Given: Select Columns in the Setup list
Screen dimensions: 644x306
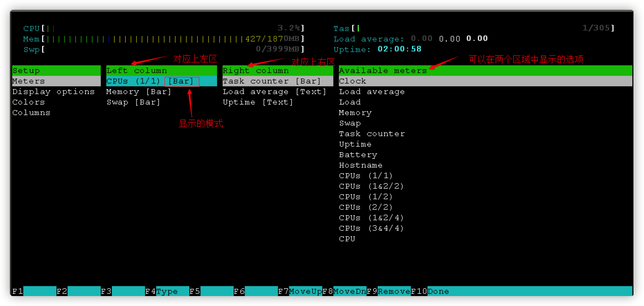Looking at the screenshot, I should point(31,113).
